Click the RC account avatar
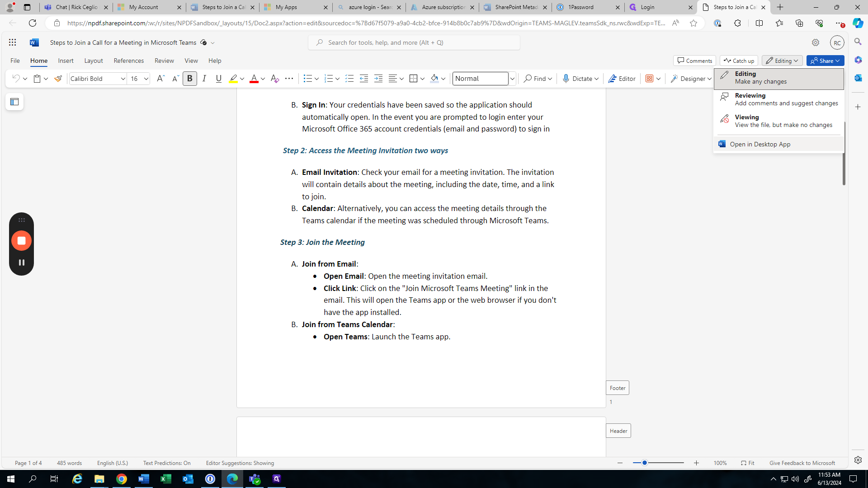The width and height of the screenshot is (868, 488). (x=837, y=42)
